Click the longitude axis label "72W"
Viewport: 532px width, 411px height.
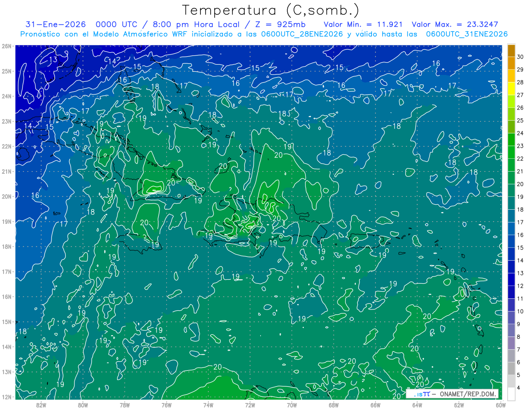(x=250, y=404)
